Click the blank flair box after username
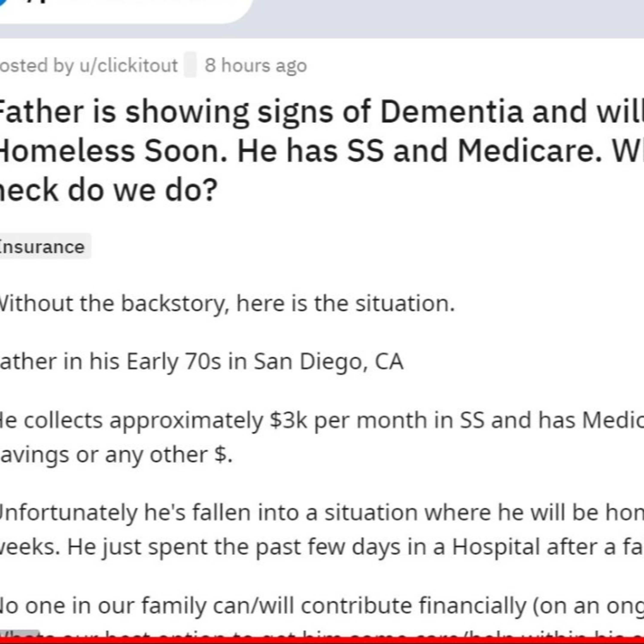 click(x=190, y=65)
